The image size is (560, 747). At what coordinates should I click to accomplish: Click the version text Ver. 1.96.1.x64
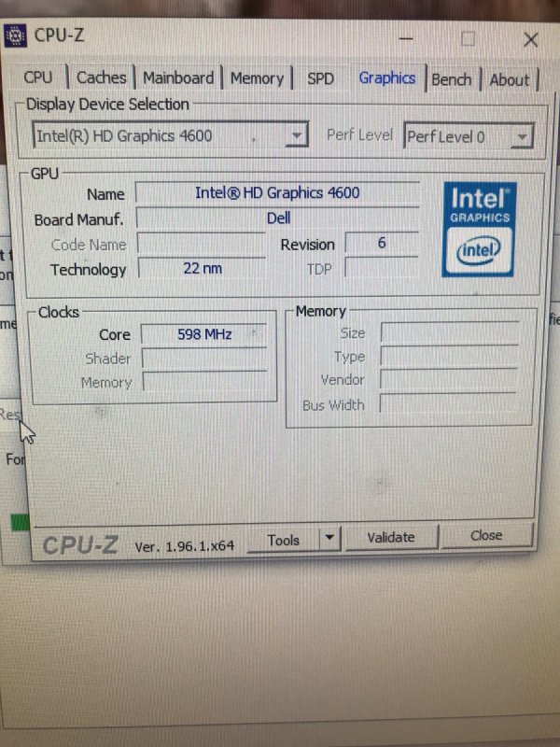pos(184,546)
